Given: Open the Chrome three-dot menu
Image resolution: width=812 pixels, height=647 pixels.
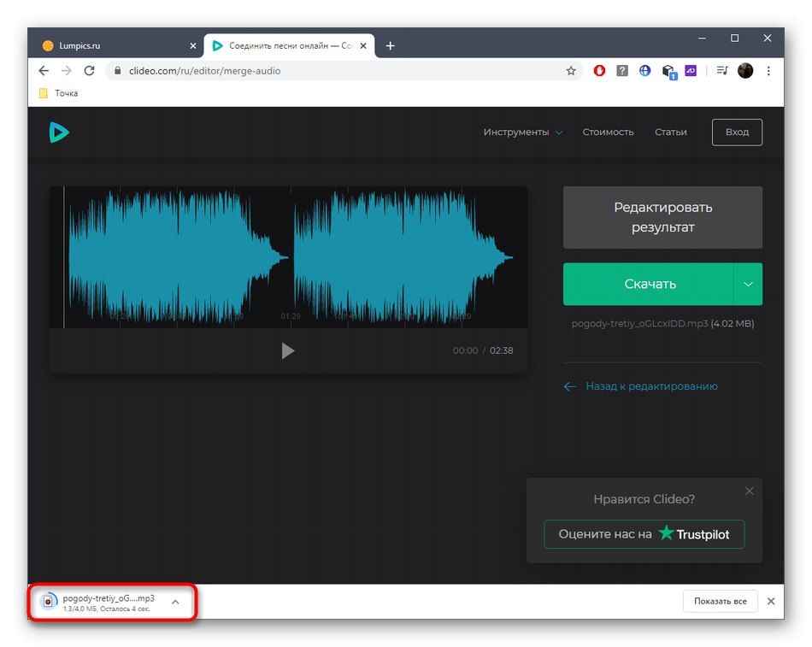Looking at the screenshot, I should point(768,71).
